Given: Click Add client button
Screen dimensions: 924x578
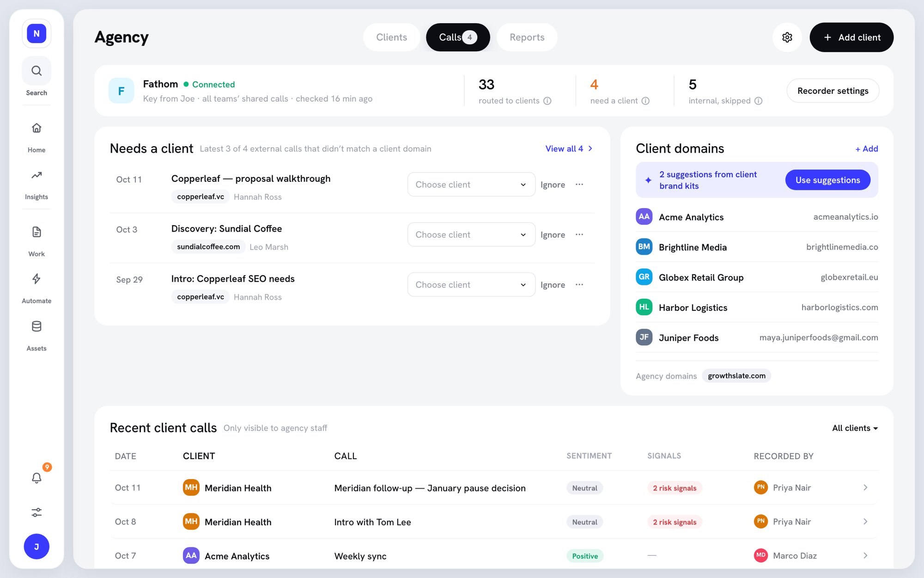Looking at the screenshot, I should point(851,37).
